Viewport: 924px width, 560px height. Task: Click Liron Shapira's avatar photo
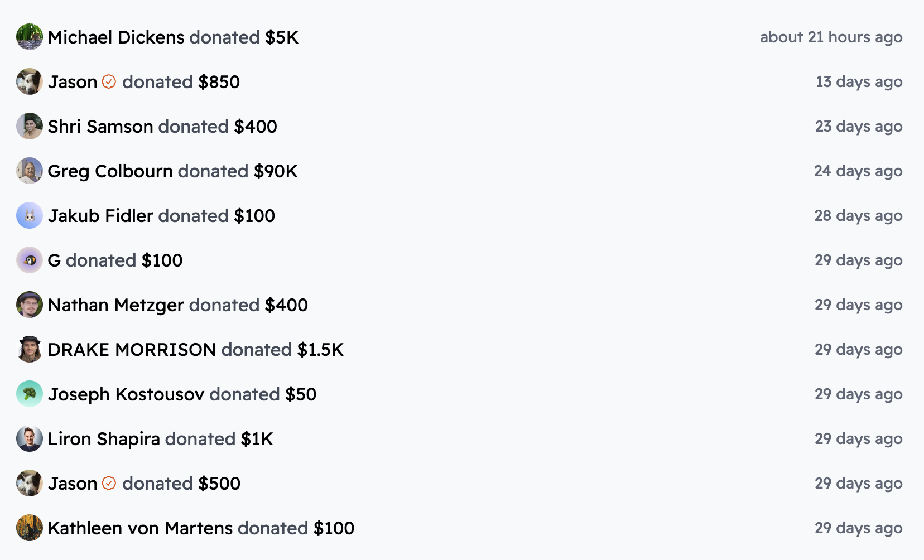tap(30, 438)
